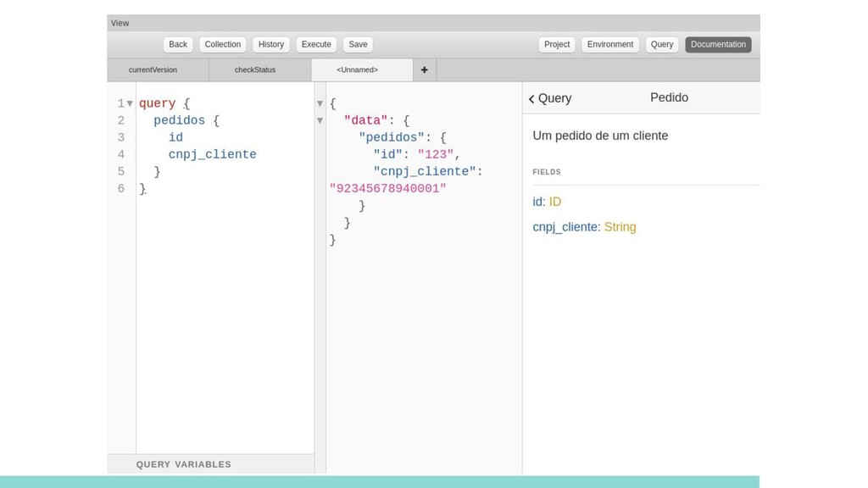
Task: Click cnpj_cliente on editor line 4
Action: tap(213, 154)
